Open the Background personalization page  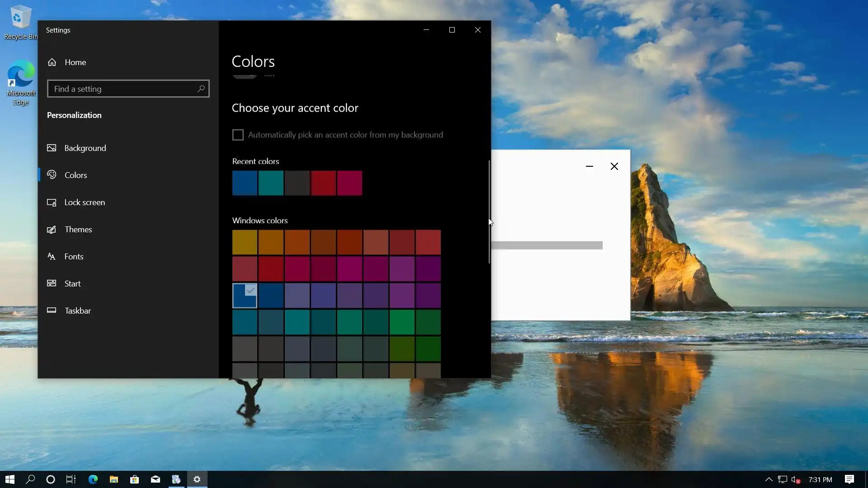pos(85,148)
